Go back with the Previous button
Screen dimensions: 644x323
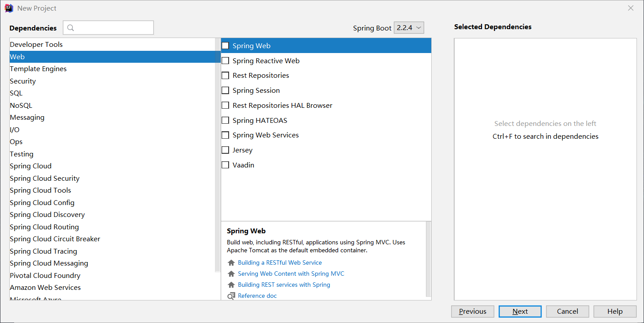tap(472, 312)
